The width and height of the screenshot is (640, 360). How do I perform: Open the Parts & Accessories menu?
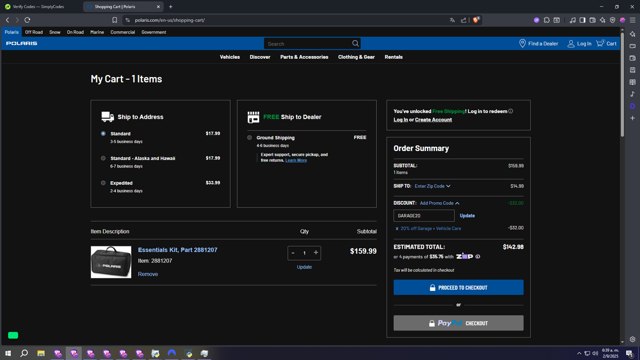(304, 57)
